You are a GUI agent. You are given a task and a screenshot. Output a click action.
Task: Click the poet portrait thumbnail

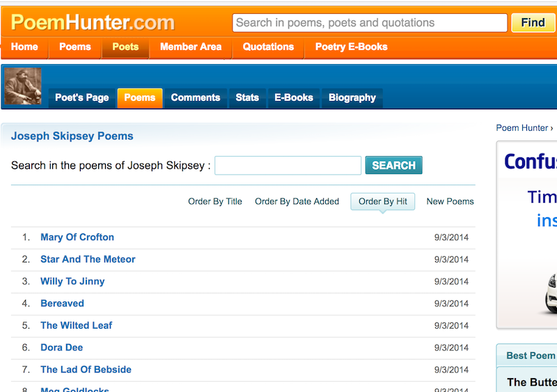(23, 86)
